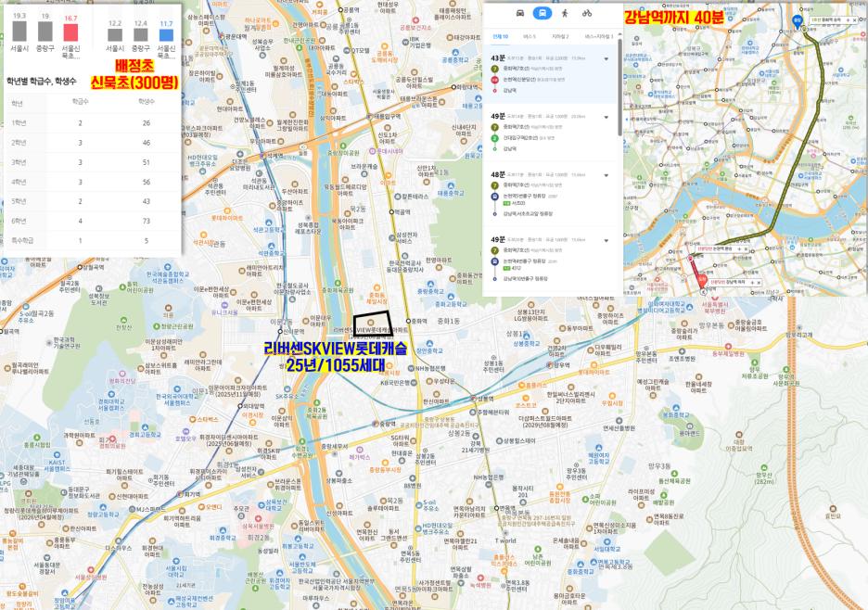Close the 논현역 환승 label popup
This screenshot has width=868, height=610.
(747, 249)
